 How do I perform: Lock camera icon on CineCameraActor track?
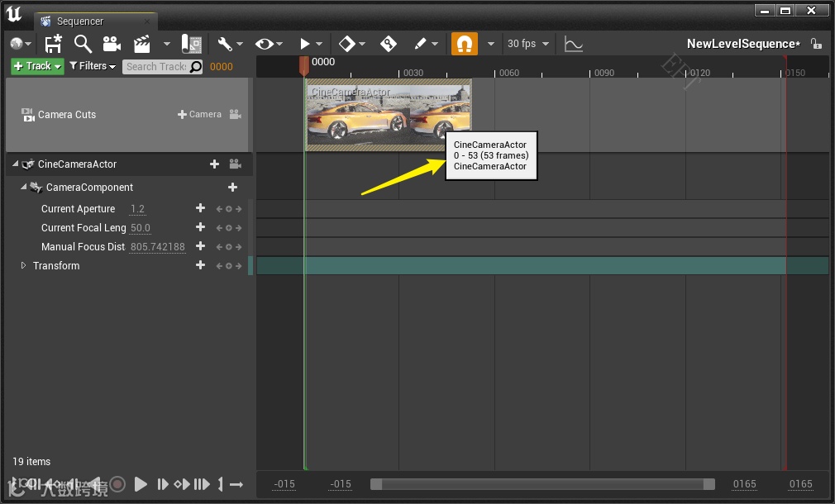[235, 164]
